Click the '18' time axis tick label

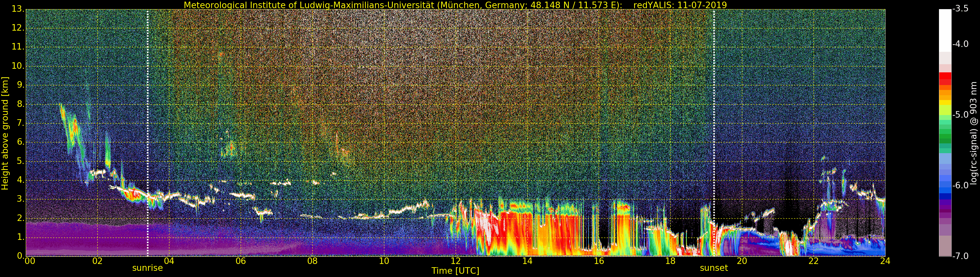tap(670, 261)
